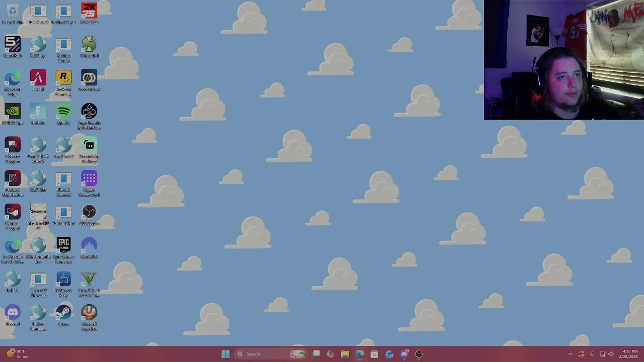The height and width of the screenshot is (362, 644).
Task: Open the NVIDIA App desktop shortcut
Action: click(x=13, y=115)
